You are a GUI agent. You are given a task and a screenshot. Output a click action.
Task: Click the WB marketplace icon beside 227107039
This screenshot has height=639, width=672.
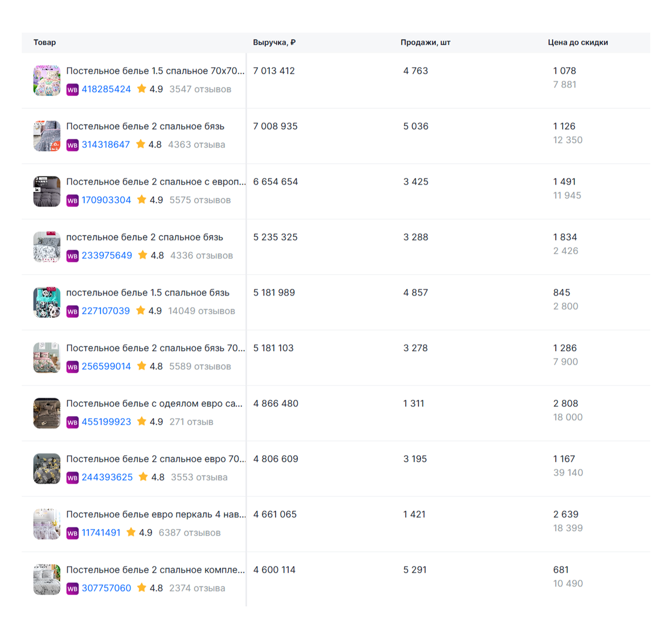tap(72, 311)
